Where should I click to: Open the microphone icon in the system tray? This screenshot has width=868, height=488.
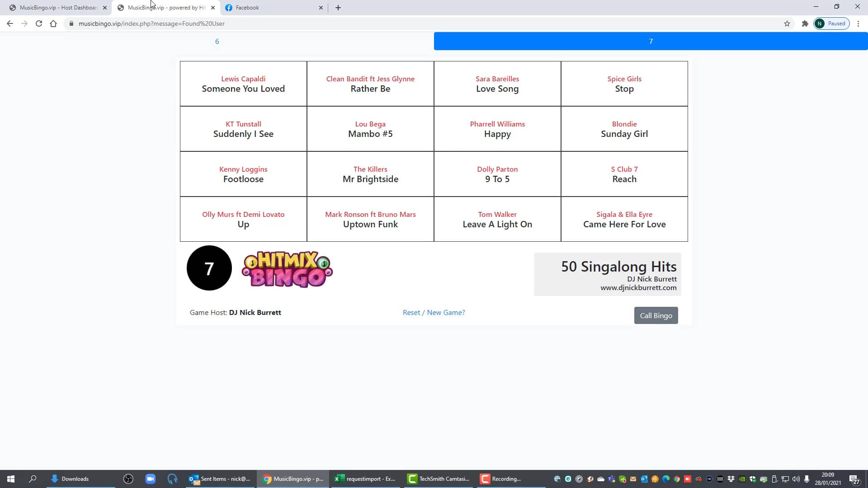click(x=807, y=479)
